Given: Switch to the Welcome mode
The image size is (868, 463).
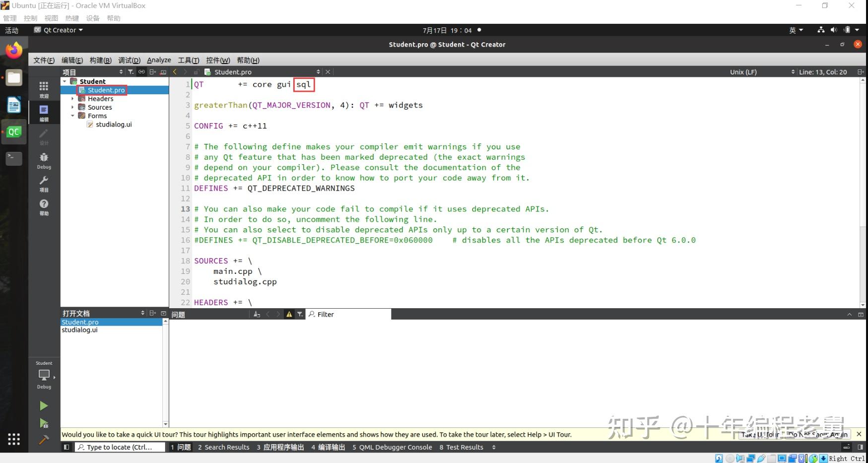Looking at the screenshot, I should point(44,89).
